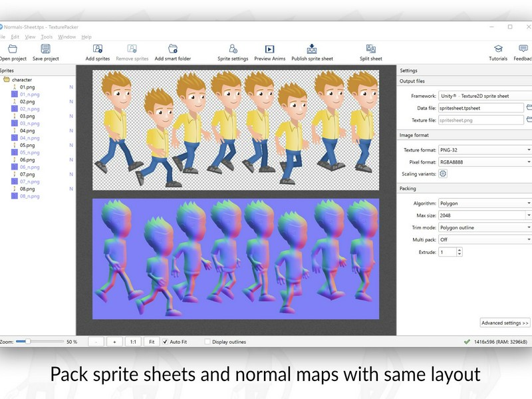Browse for Texture file path

(529, 120)
